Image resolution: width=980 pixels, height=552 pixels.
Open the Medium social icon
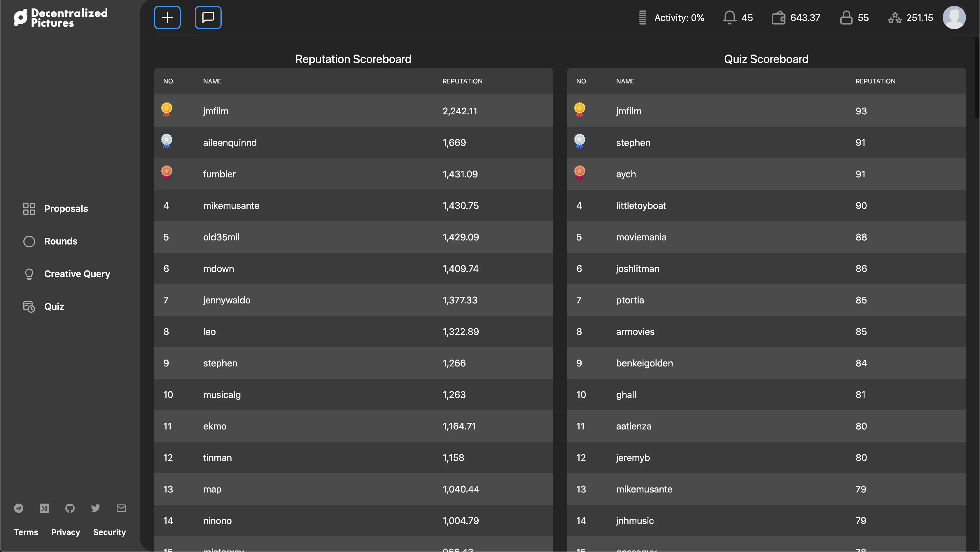click(x=44, y=508)
